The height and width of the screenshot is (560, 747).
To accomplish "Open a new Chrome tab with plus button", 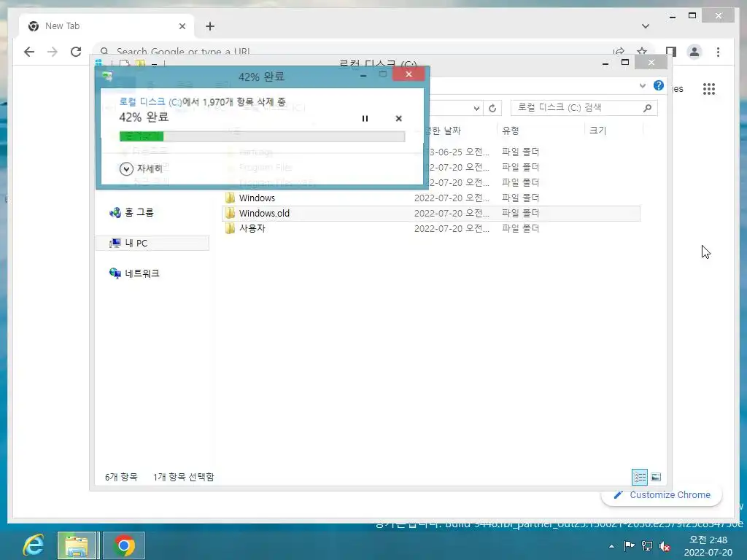I will (210, 26).
